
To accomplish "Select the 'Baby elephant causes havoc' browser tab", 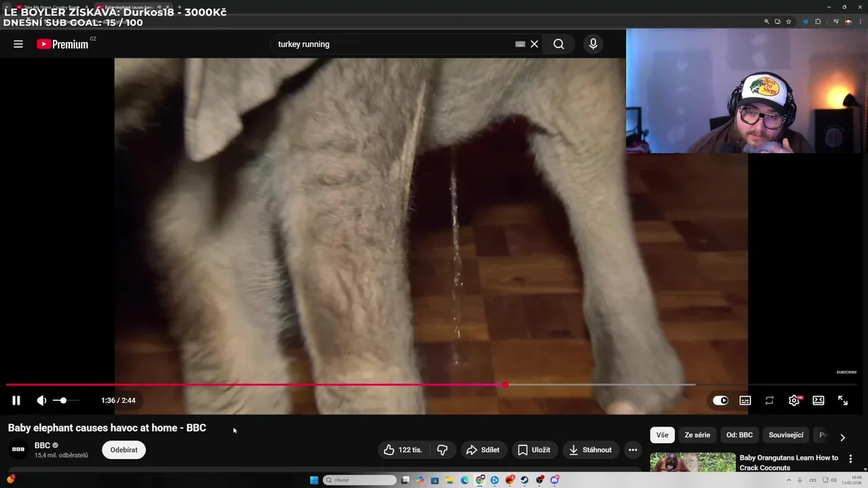I will coord(134,7).
